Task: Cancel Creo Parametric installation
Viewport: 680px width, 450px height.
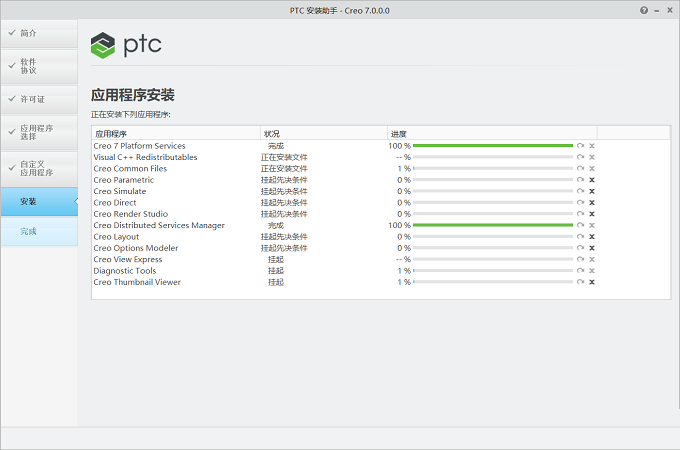Action: [x=592, y=180]
